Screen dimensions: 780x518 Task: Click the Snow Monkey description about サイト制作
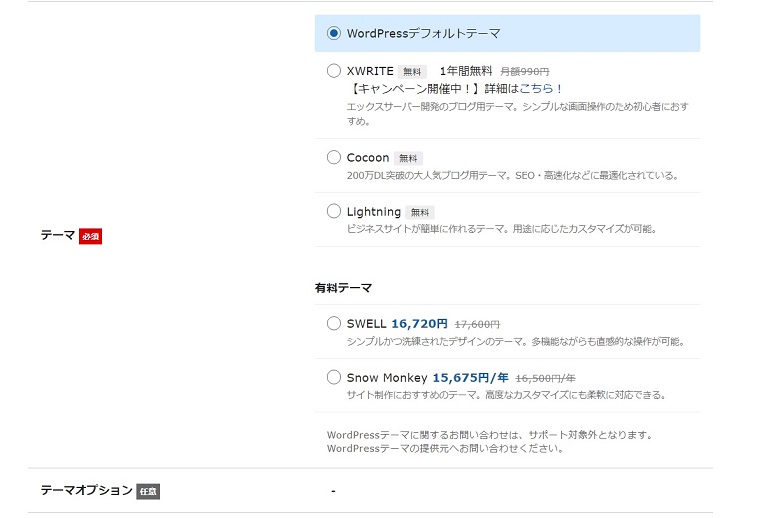click(506, 395)
